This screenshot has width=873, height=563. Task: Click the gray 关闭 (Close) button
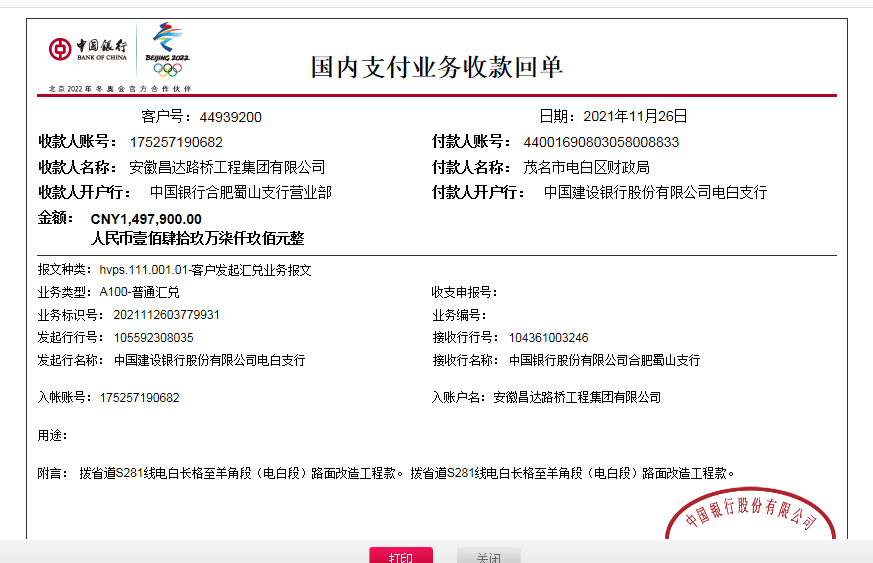489,556
